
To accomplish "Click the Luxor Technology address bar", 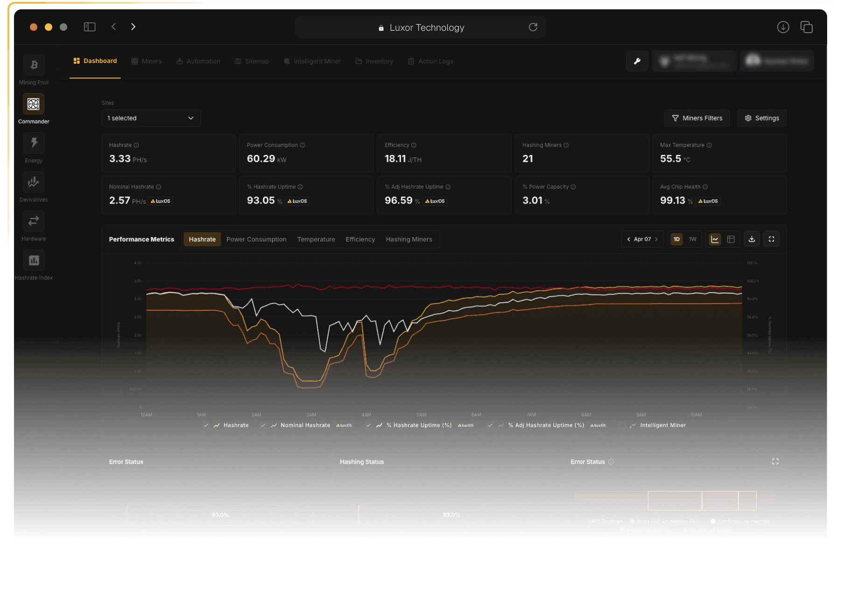I will (420, 28).
